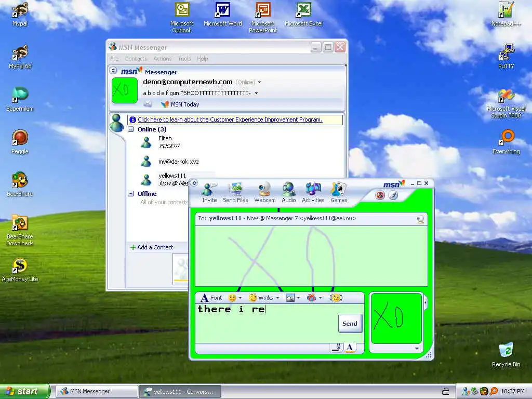
Task: Open the gift pack dropdown
Action: pos(320,298)
